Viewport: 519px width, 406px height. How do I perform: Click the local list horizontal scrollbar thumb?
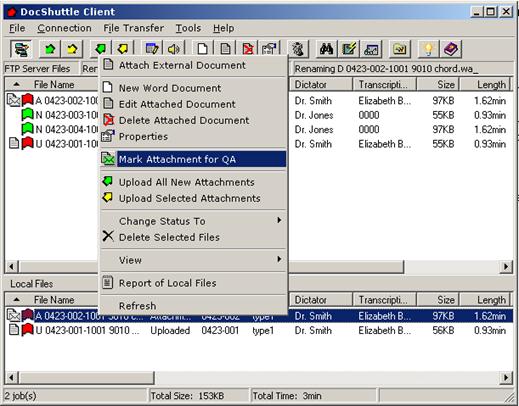pos(87,377)
